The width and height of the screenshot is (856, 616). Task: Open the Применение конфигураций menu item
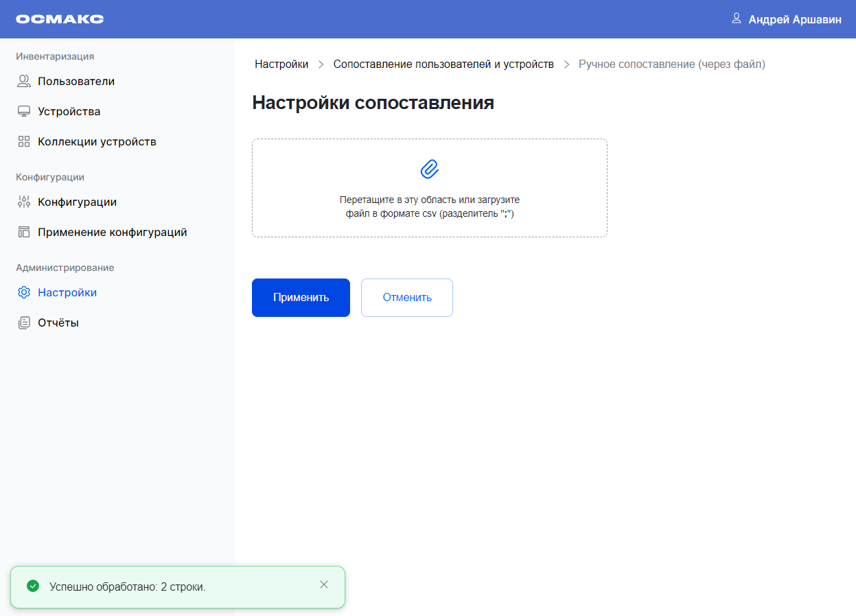113,233
